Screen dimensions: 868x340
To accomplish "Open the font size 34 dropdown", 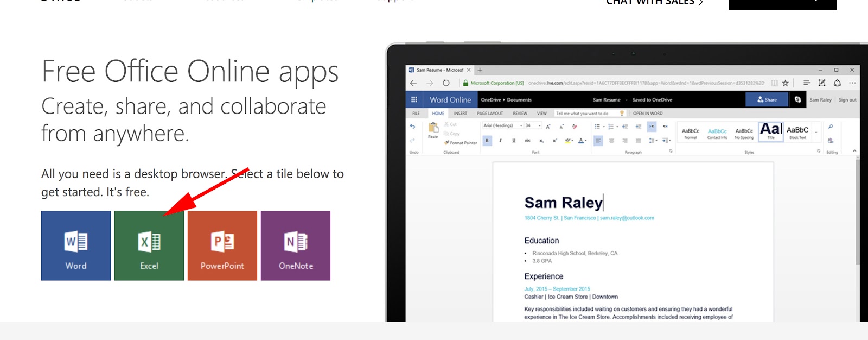I will (x=540, y=125).
